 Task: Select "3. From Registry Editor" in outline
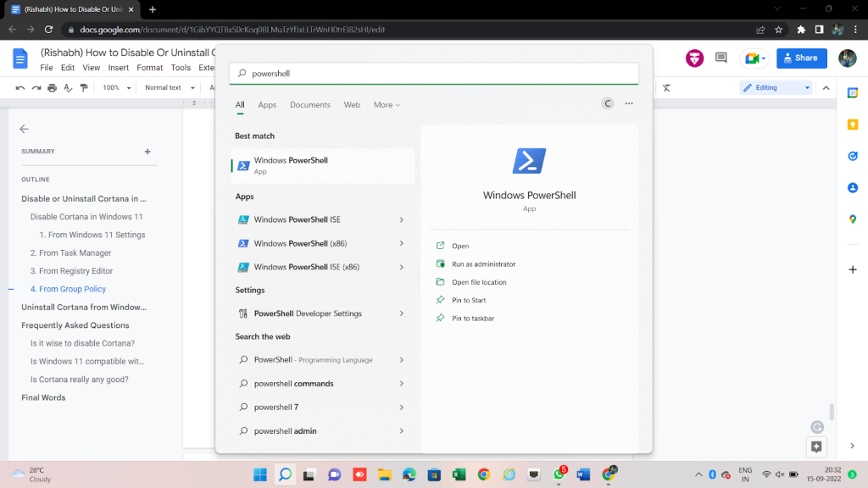pyautogui.click(x=71, y=271)
